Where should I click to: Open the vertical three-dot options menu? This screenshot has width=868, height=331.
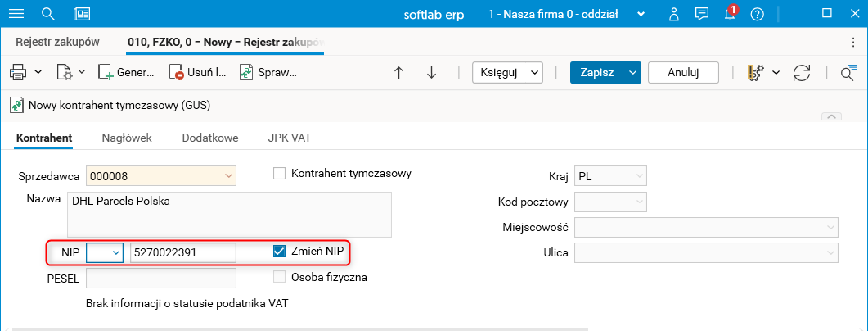pyautogui.click(x=853, y=43)
